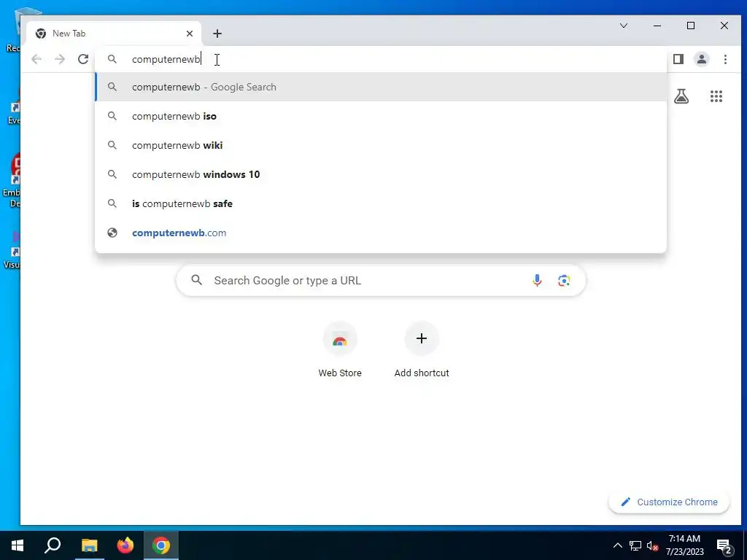
Task: Open the Search Labs flask icon
Action: (x=681, y=97)
